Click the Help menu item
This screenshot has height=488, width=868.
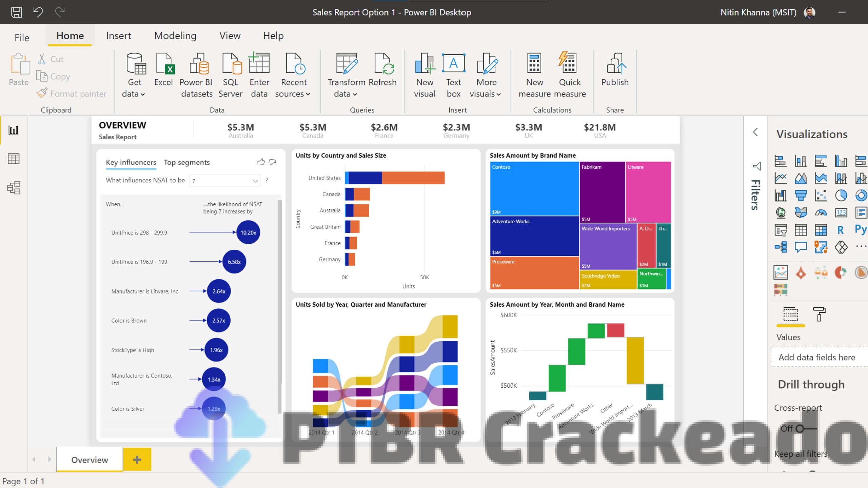click(273, 36)
